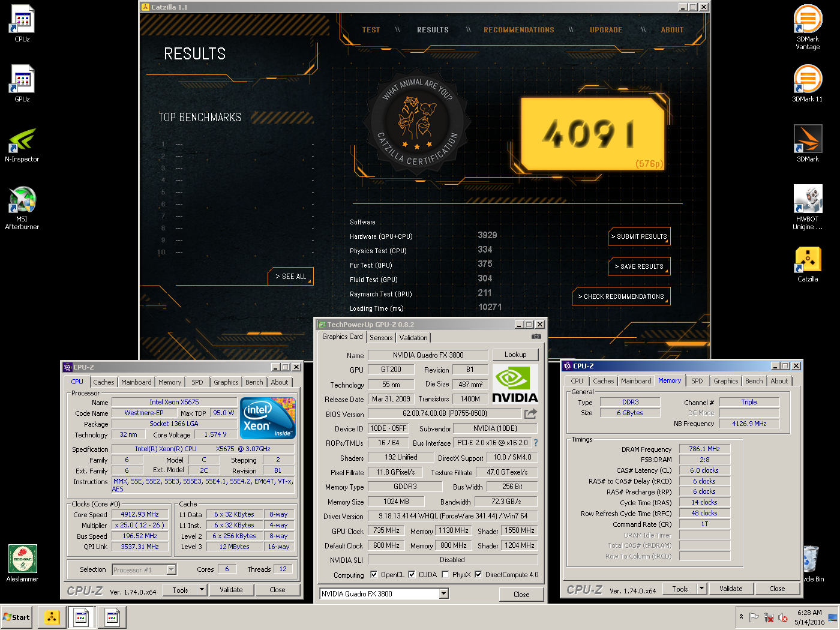Open Caches tab in left CPU-Z window

(x=103, y=382)
